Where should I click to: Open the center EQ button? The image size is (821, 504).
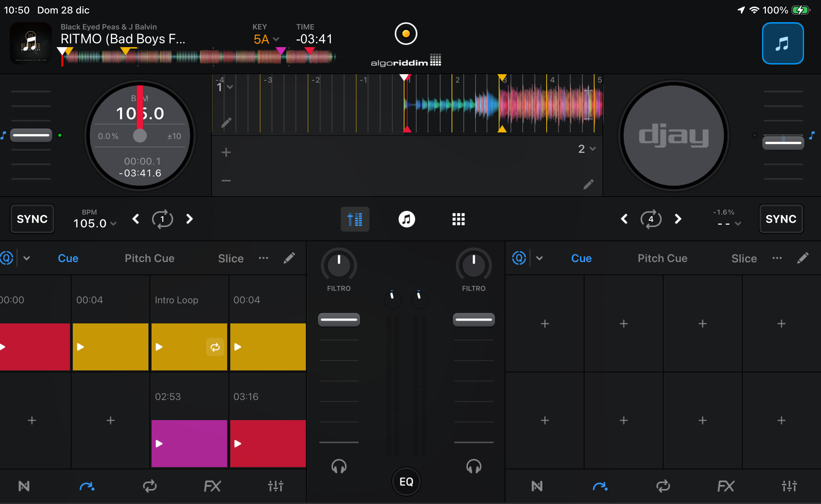(x=406, y=481)
